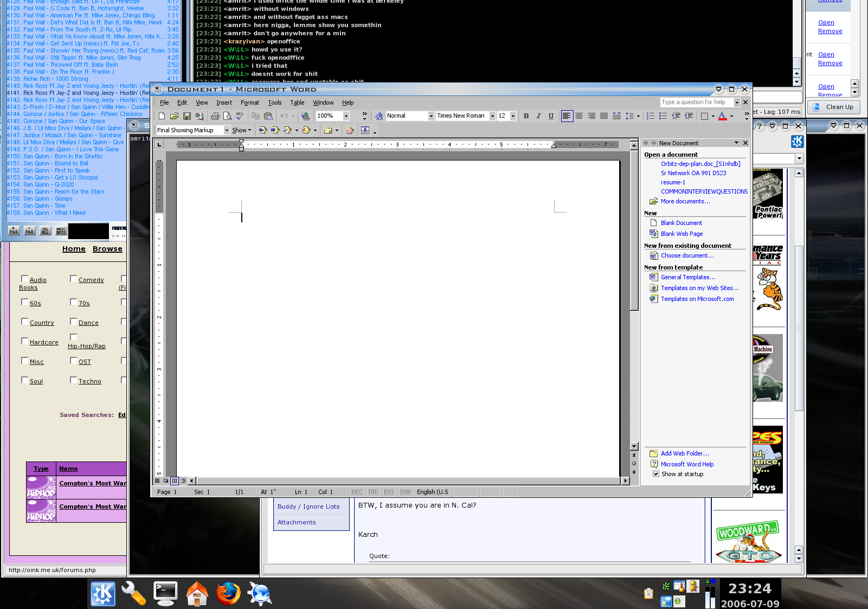Screen dimensions: 868x609
Task: Open Print Preview magnifier icon
Action: tap(228, 116)
